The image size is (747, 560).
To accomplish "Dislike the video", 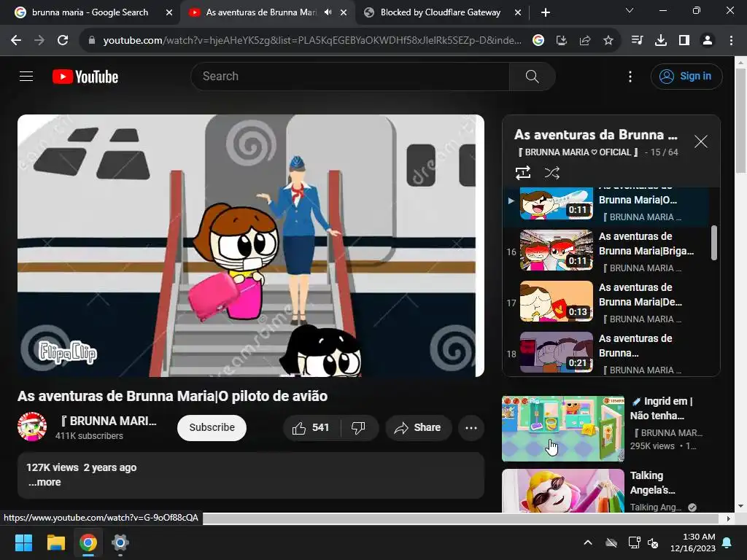I will [x=359, y=427].
